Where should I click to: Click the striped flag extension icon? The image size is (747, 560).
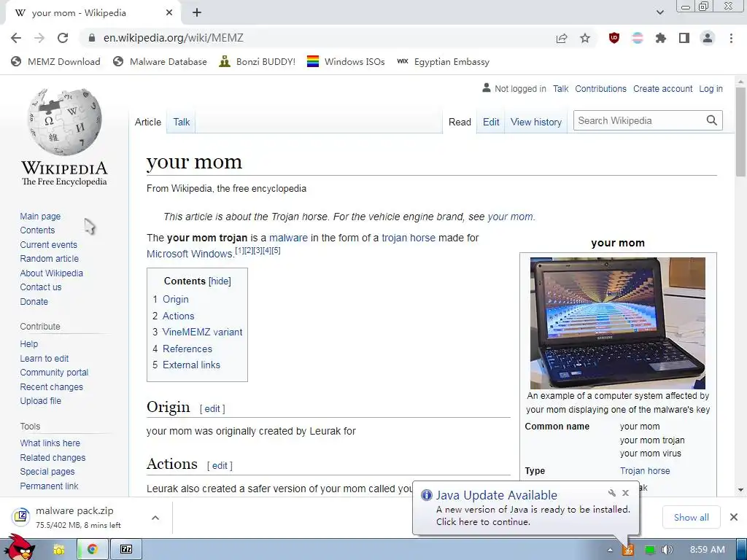click(x=638, y=38)
